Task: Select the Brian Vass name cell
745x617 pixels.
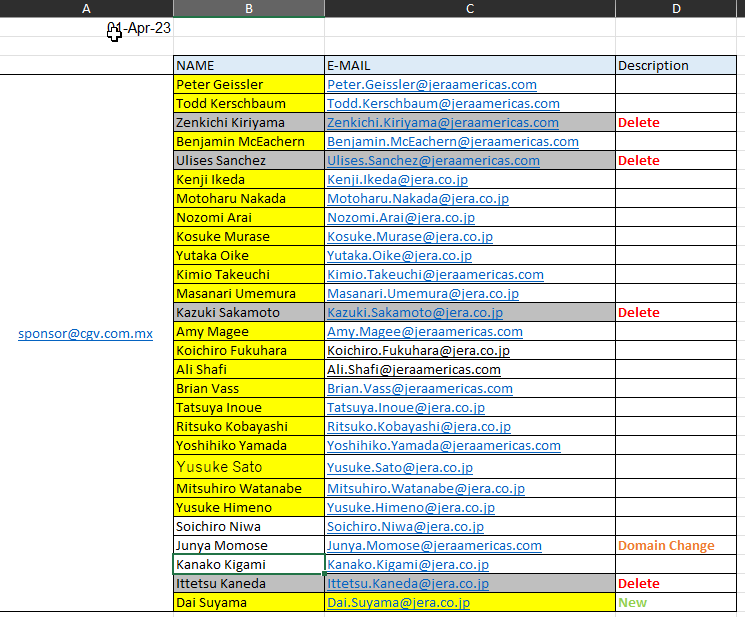Action: [249, 388]
